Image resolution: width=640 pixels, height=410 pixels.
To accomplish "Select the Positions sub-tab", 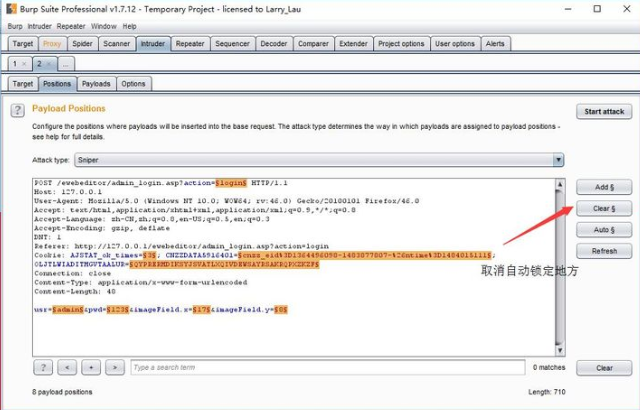I will point(57,84).
